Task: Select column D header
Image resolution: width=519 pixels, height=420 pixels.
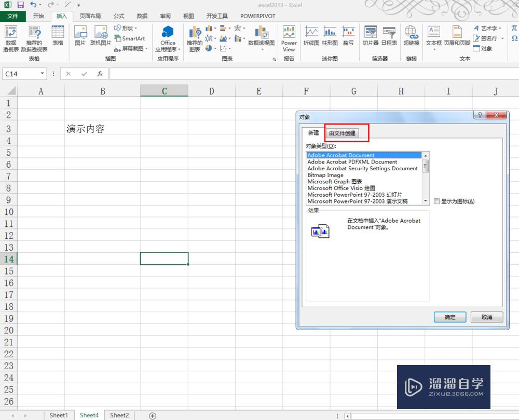Action: (212, 91)
